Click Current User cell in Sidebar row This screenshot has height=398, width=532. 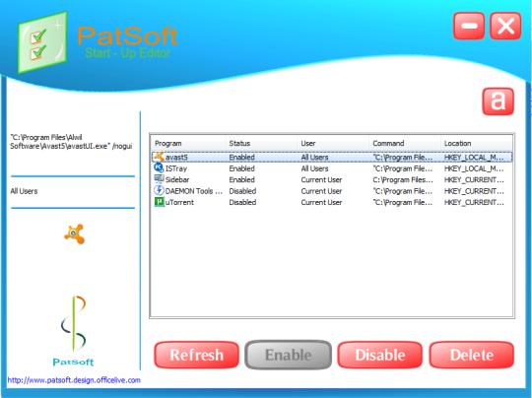pyautogui.click(x=321, y=179)
